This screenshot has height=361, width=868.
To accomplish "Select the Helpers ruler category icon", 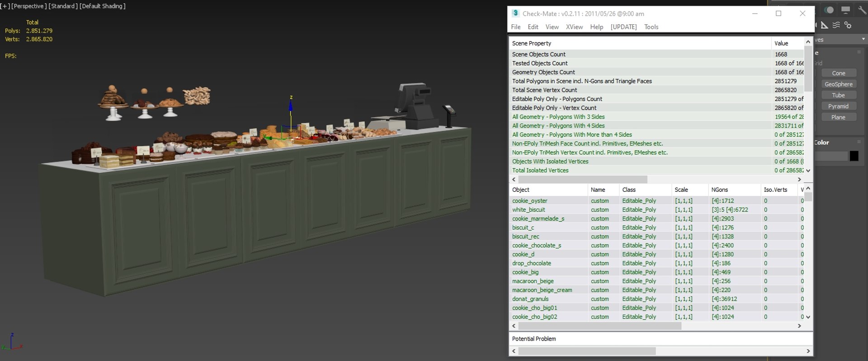I will 825,25.
